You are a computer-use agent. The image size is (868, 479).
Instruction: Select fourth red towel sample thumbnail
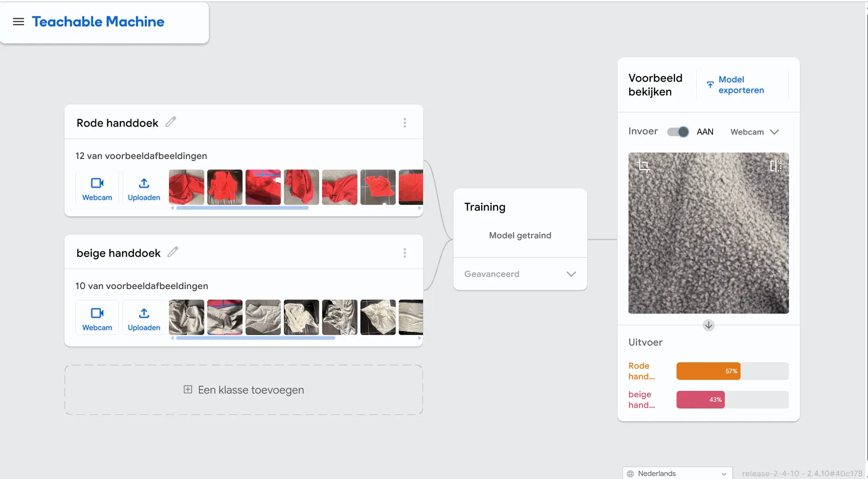pyautogui.click(x=302, y=187)
